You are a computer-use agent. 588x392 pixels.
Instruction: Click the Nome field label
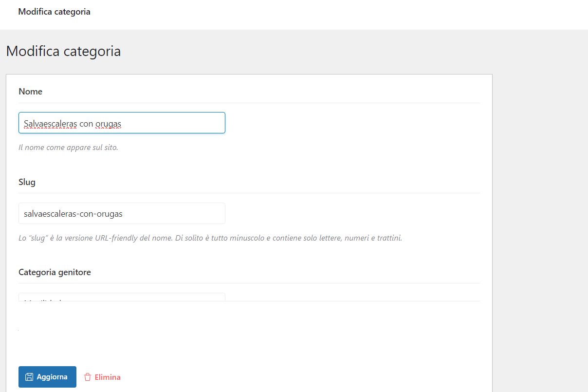pos(30,92)
